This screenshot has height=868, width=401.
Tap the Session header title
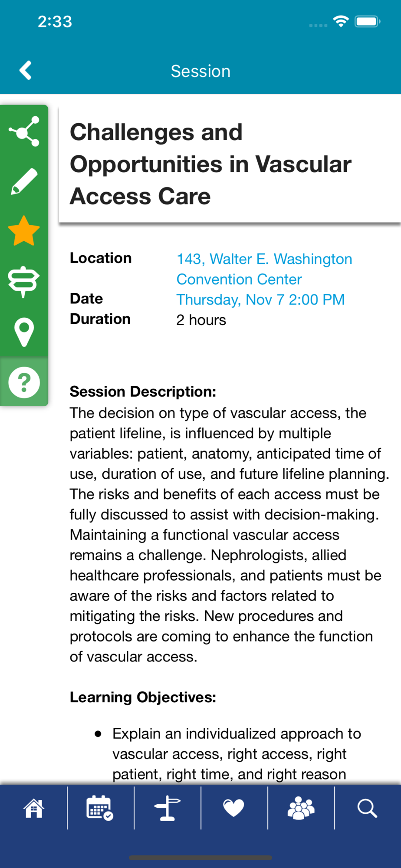coord(200,71)
